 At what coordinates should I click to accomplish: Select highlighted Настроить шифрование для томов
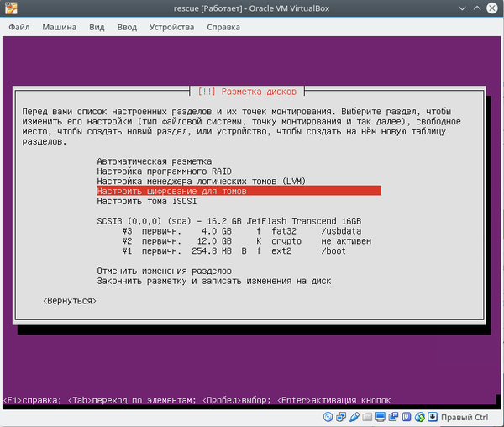pos(239,191)
